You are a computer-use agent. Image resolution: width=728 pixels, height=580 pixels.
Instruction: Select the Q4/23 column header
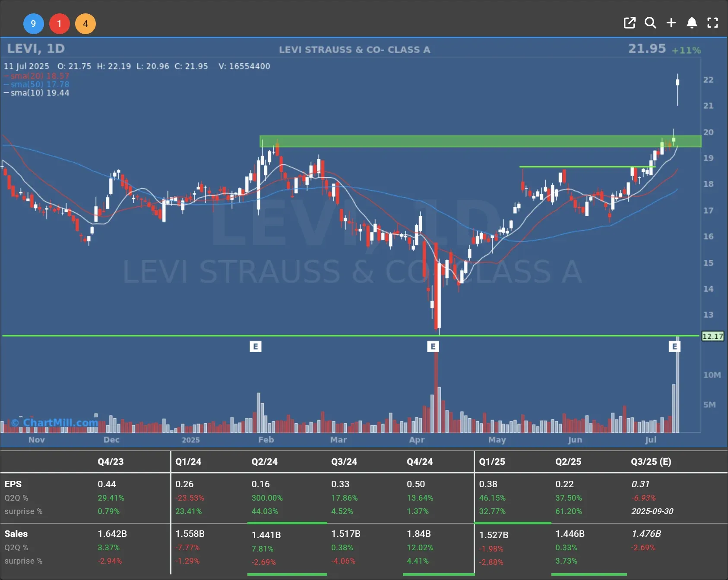tap(111, 461)
